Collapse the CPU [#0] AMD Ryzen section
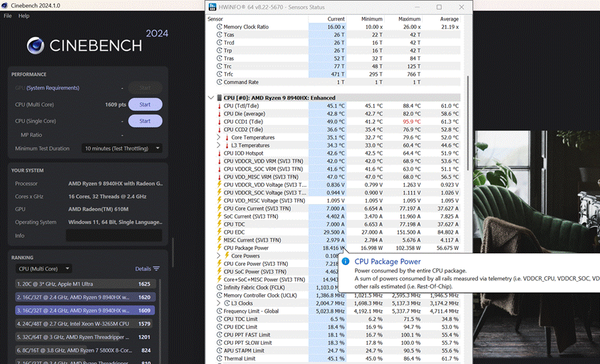The height and width of the screenshot is (364, 600). (211, 98)
